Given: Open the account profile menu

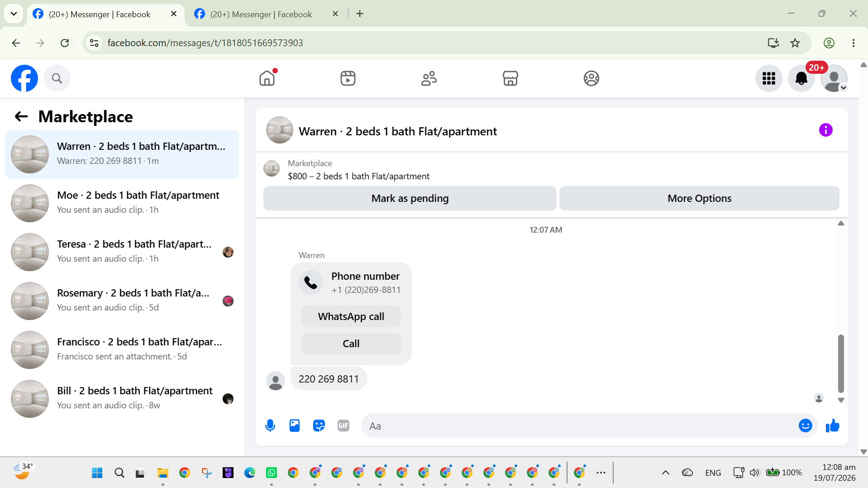Looking at the screenshot, I should tap(834, 78).
